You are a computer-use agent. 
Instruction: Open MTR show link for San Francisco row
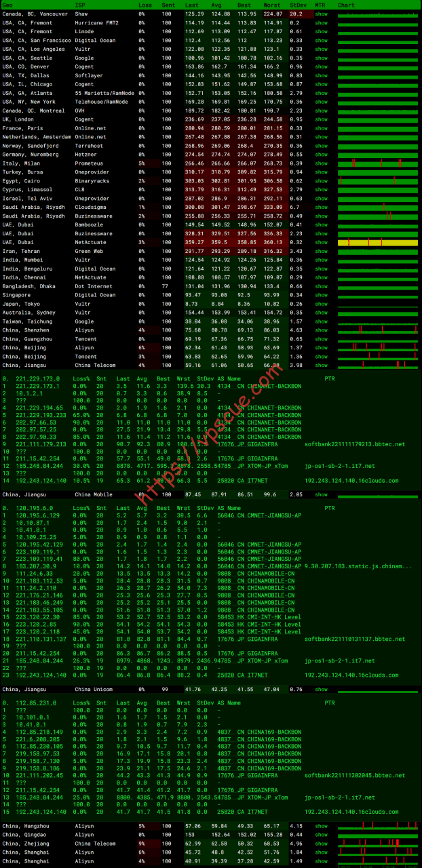click(321, 40)
